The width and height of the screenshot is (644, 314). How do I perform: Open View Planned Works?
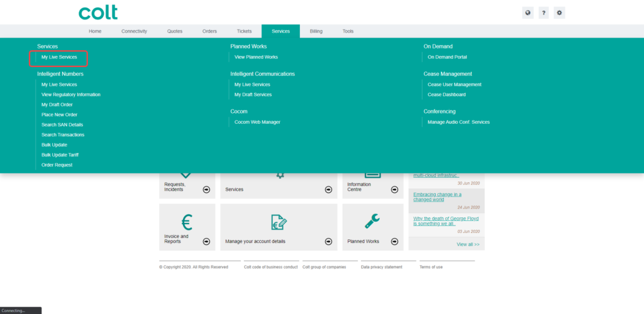(256, 57)
